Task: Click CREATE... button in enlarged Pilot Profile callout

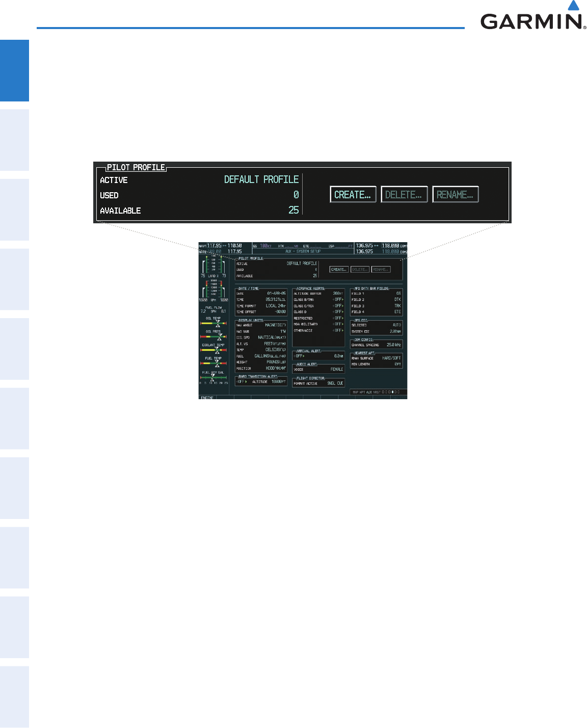Action: point(353,195)
